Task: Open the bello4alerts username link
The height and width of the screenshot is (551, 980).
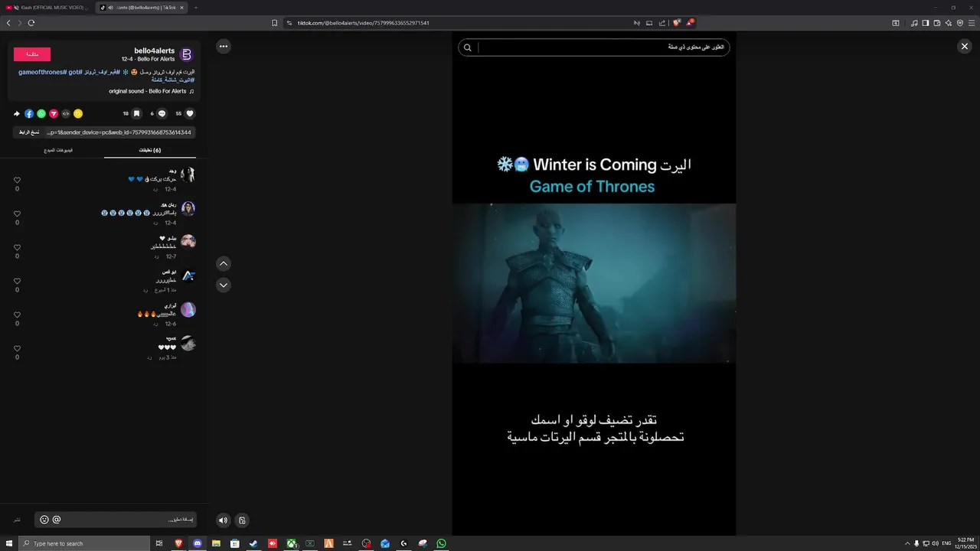Action: pyautogui.click(x=154, y=51)
